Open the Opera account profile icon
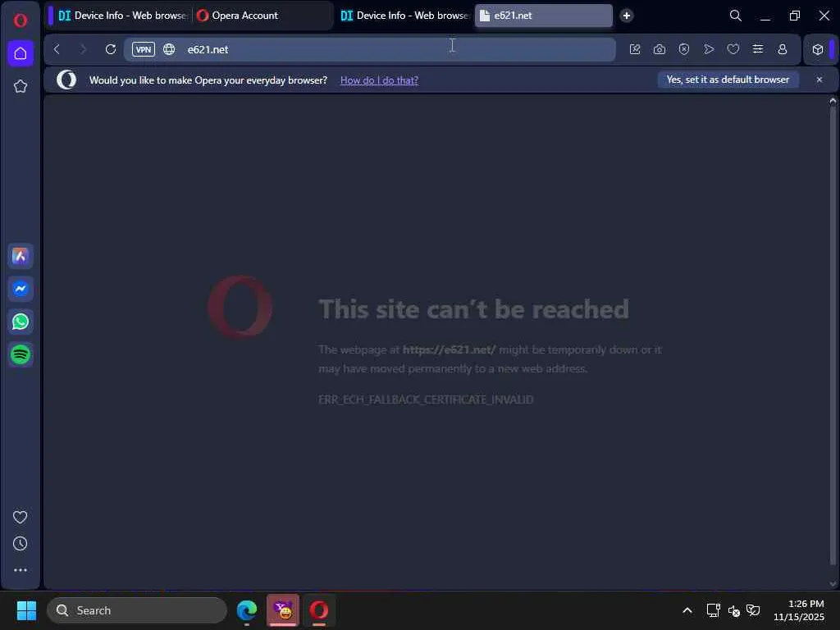 pos(783,49)
